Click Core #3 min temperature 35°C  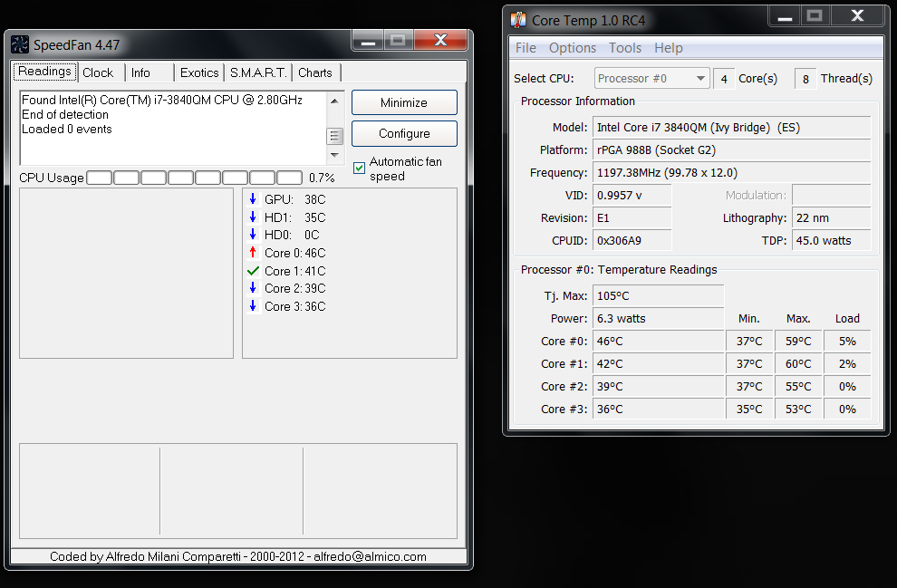[x=749, y=409]
